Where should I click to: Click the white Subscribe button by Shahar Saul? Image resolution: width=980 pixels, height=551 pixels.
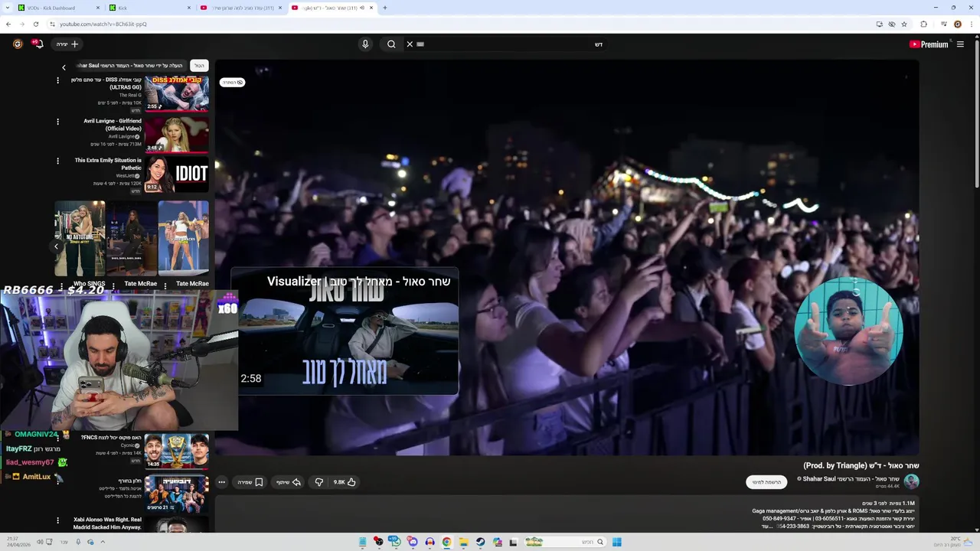coord(766,482)
